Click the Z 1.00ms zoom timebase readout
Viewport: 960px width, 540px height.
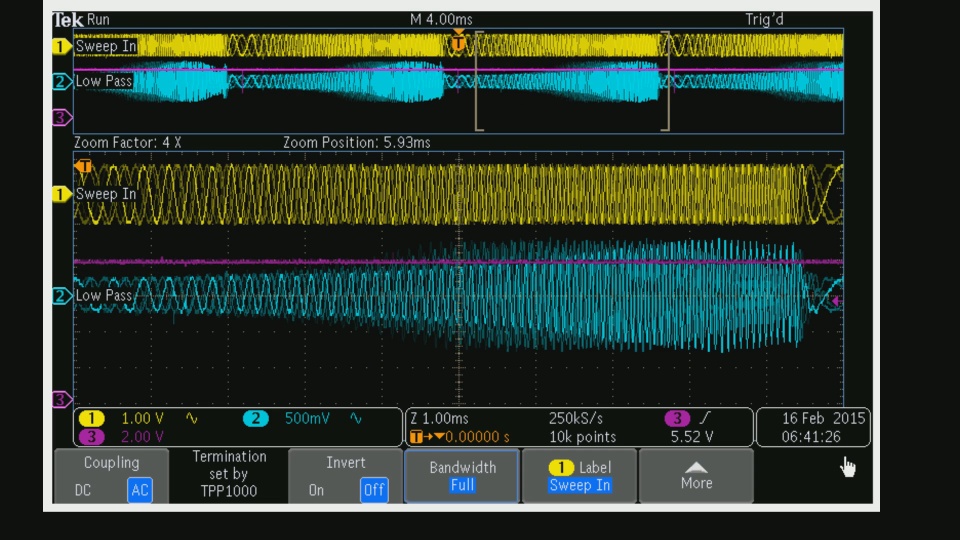click(439, 418)
